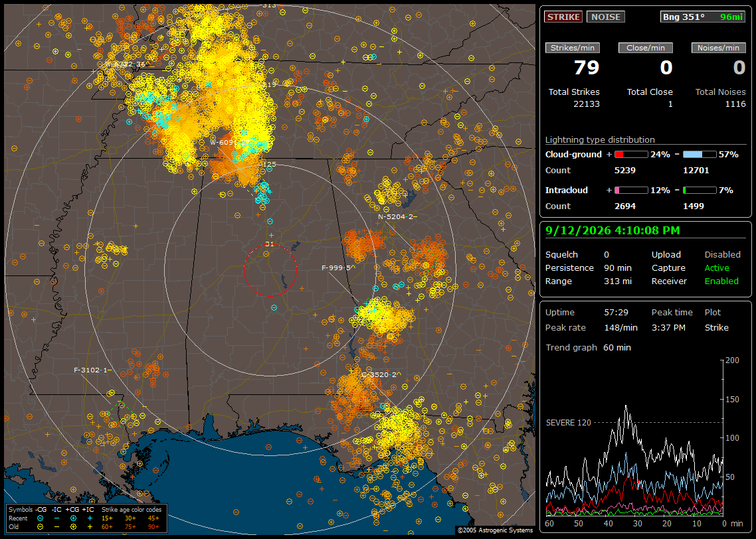Click the Noises/min header label
This screenshot has width=756, height=539.
pyautogui.click(x=718, y=48)
